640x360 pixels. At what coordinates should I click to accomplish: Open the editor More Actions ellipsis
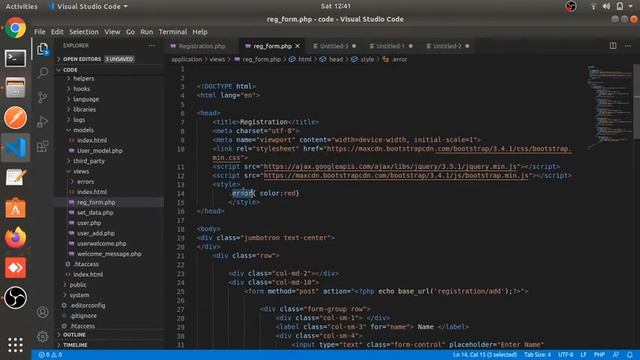(x=628, y=46)
